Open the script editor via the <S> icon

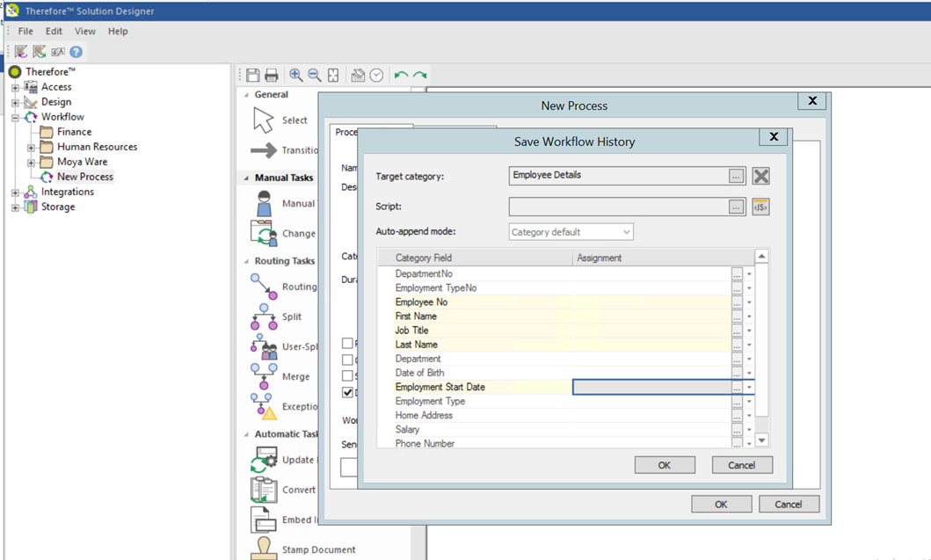[760, 207]
